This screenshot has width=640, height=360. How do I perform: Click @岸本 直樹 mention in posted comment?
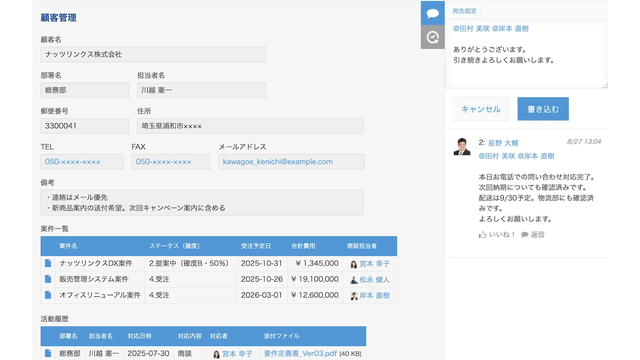536,156
